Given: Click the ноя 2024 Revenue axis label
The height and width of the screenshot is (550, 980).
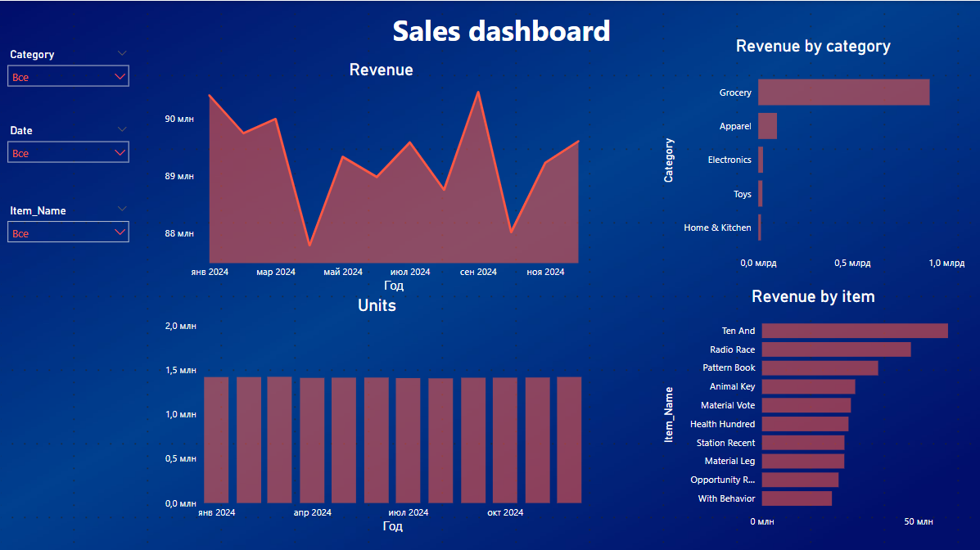Looking at the screenshot, I should coord(545,272).
